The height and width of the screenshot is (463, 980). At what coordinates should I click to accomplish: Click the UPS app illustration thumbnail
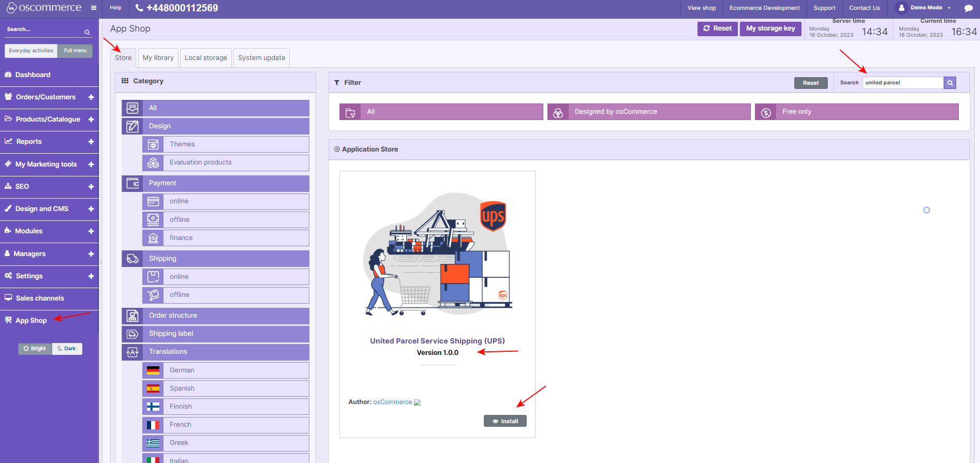click(437, 255)
